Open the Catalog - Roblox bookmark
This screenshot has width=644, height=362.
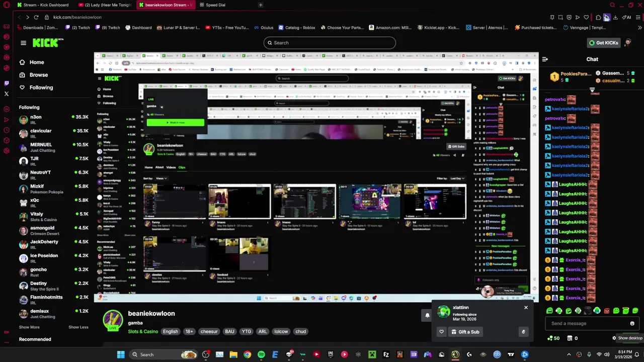coord(296,28)
